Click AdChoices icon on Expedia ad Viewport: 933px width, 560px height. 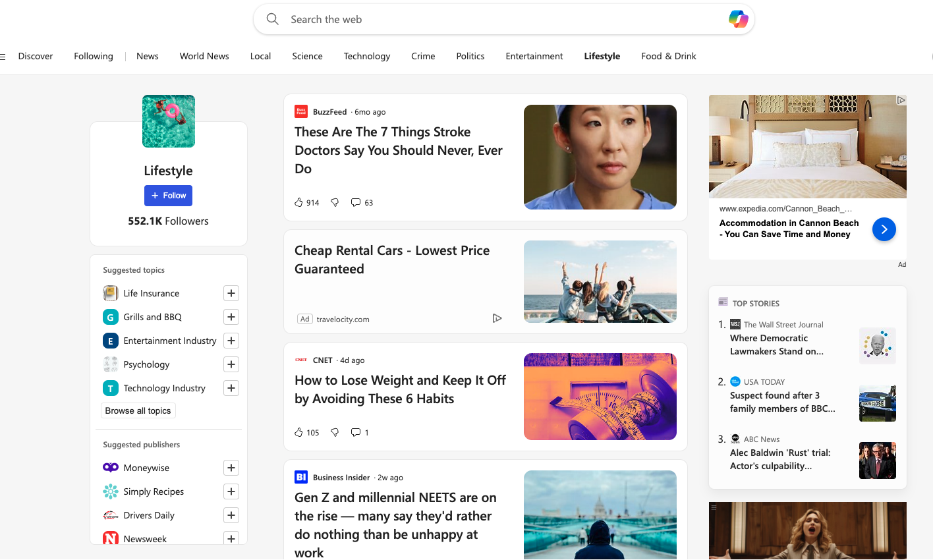pyautogui.click(x=901, y=100)
